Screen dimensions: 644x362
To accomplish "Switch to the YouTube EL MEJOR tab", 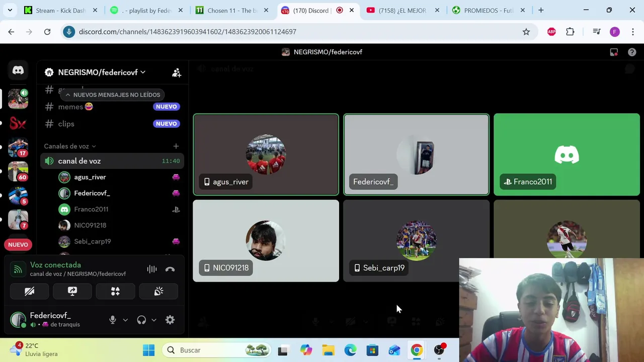I will [x=403, y=10].
